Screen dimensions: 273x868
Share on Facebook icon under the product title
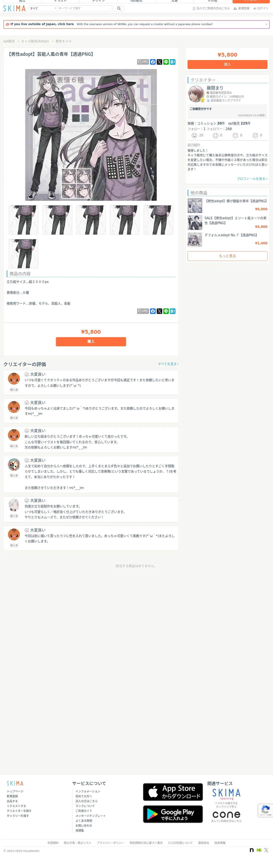[153, 62]
